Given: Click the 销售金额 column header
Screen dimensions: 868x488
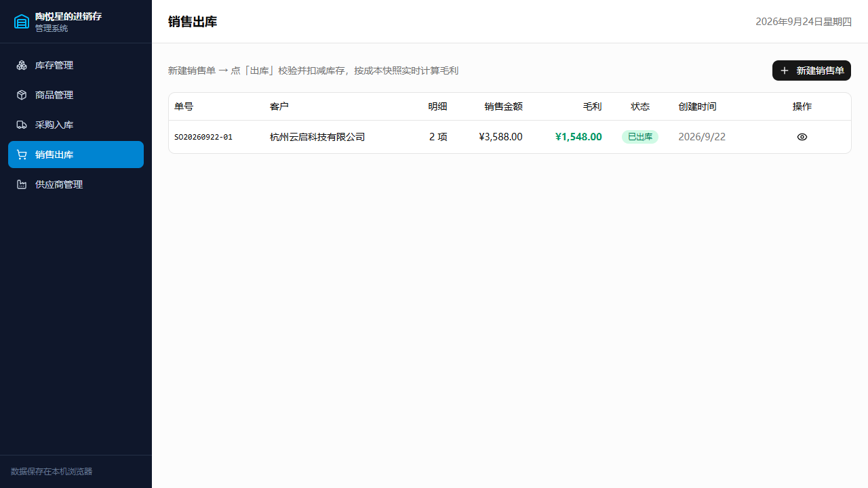Looking at the screenshot, I should [x=504, y=106].
